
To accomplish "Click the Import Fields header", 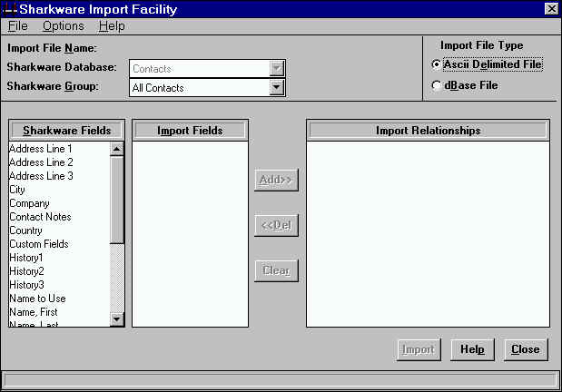I will 190,131.
